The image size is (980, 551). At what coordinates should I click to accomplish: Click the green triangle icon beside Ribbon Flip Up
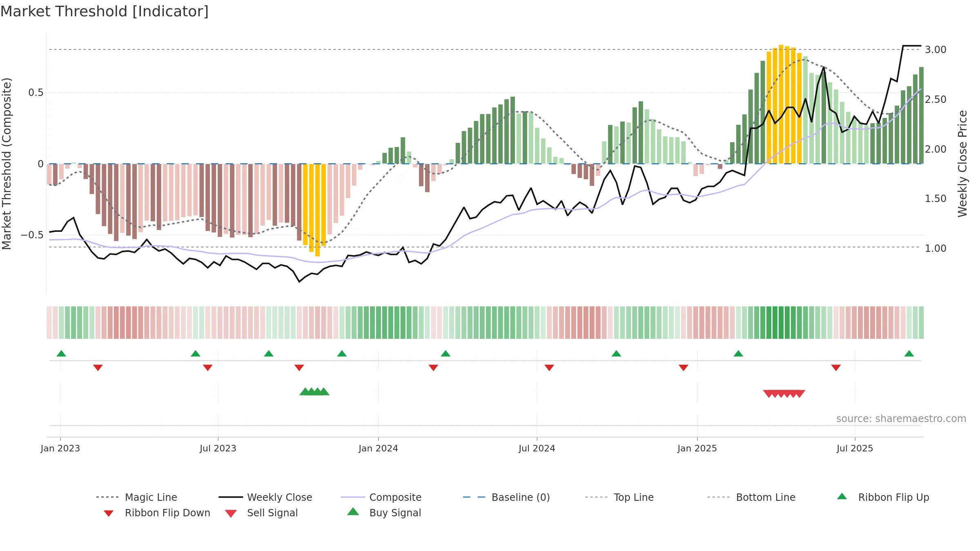(842, 496)
